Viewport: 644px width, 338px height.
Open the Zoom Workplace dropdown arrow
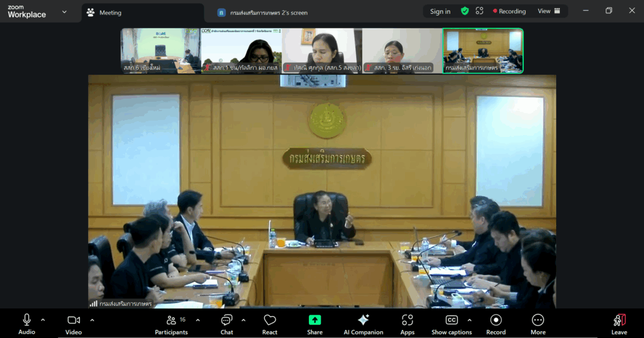pos(64,12)
